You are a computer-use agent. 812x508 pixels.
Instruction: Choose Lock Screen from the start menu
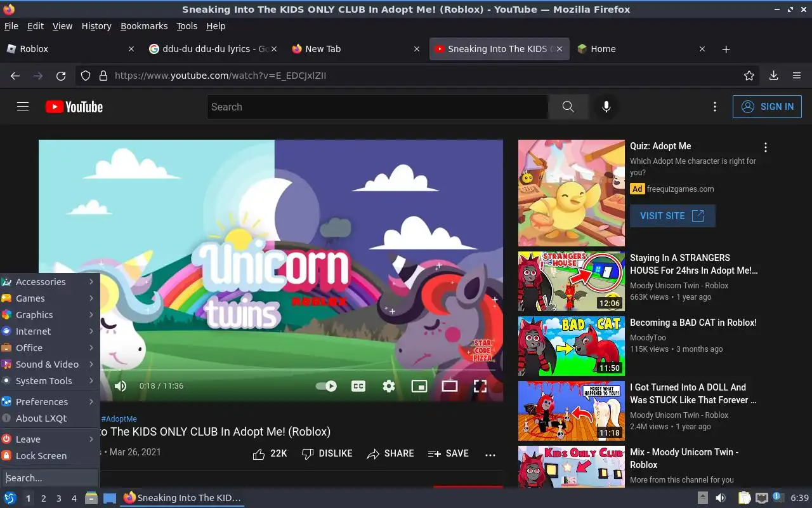pyautogui.click(x=49, y=456)
